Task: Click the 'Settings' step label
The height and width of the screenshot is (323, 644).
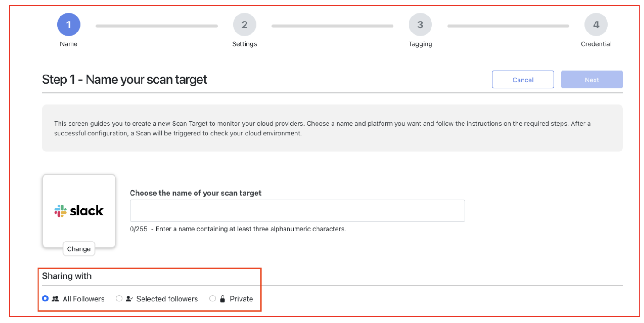Action: (245, 44)
